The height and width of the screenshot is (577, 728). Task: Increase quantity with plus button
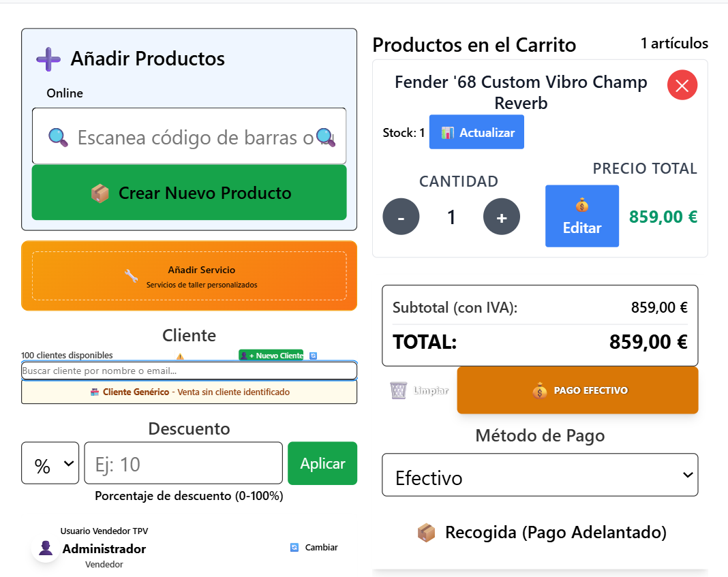[501, 217]
